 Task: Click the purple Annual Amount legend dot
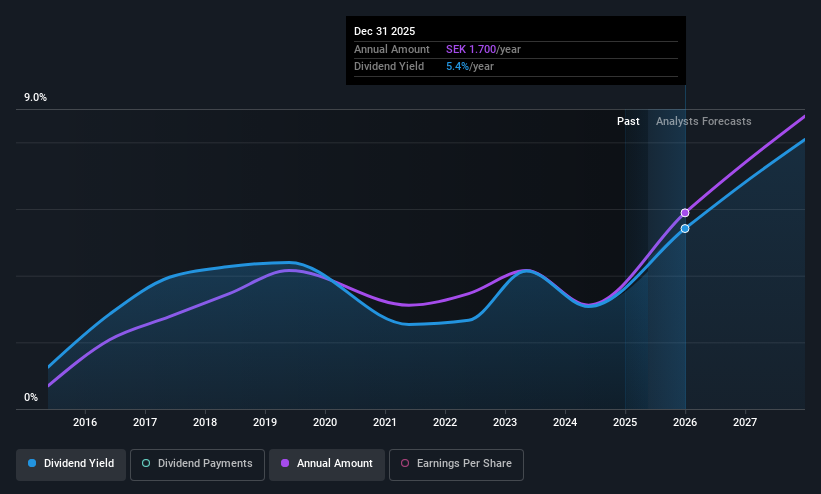[285, 464]
